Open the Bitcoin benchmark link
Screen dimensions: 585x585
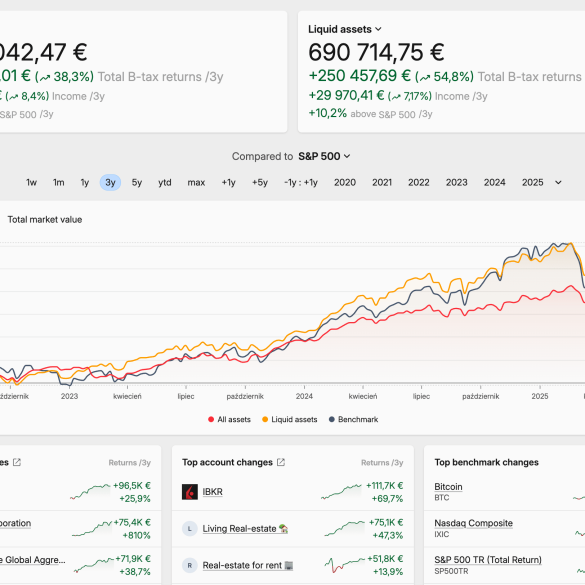448,487
